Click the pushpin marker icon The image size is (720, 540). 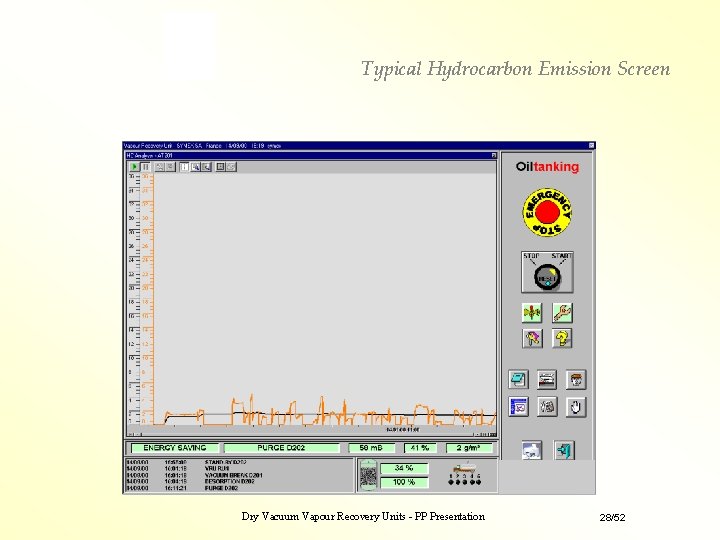click(x=532, y=338)
